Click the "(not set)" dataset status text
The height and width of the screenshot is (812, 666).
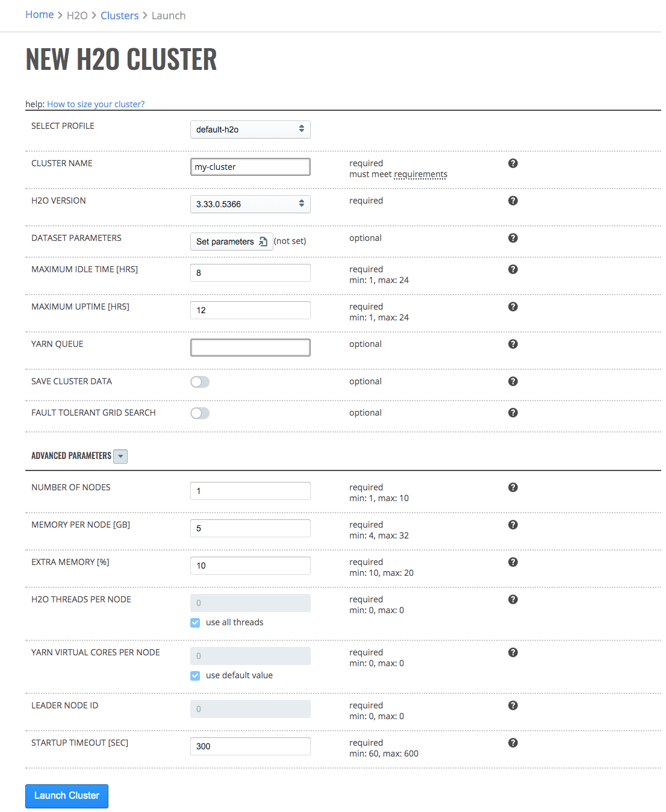pyautogui.click(x=290, y=241)
